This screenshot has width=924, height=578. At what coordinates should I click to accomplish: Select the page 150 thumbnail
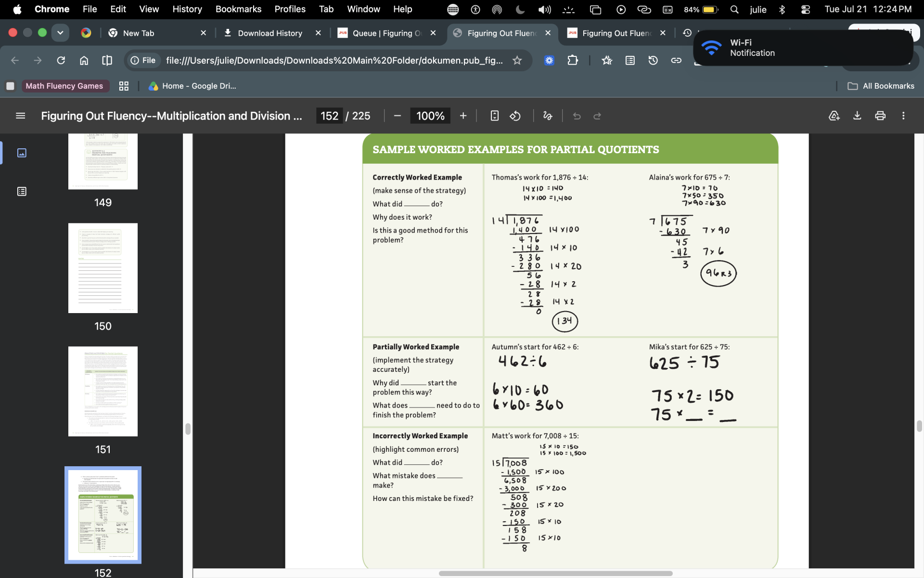(103, 268)
